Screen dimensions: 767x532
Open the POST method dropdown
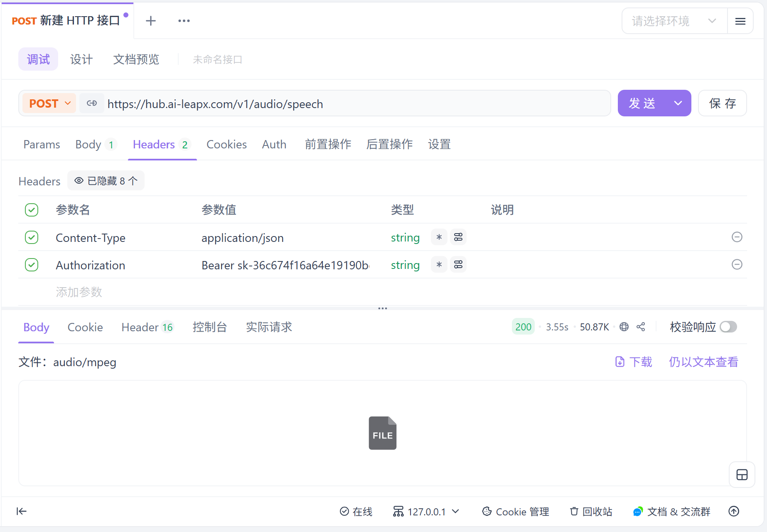tap(49, 103)
